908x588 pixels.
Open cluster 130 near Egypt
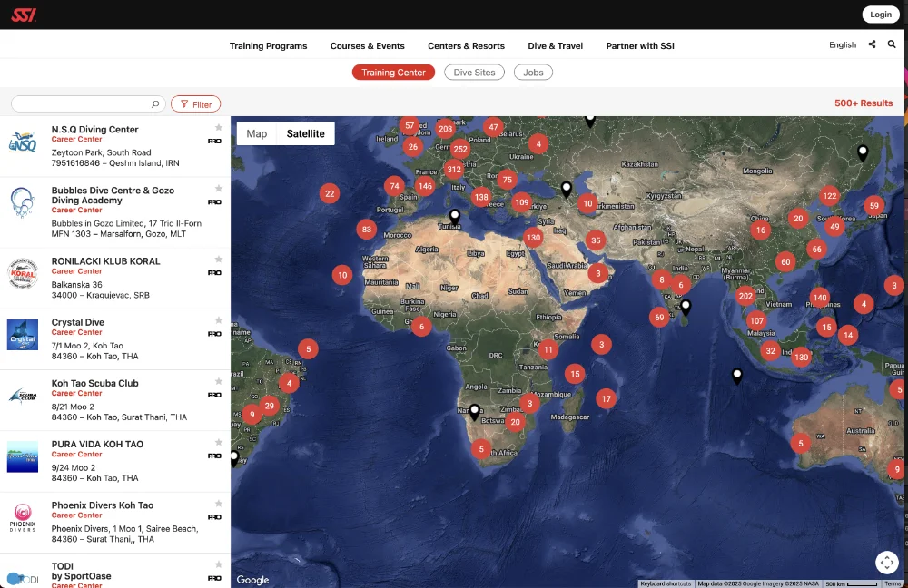pos(533,237)
